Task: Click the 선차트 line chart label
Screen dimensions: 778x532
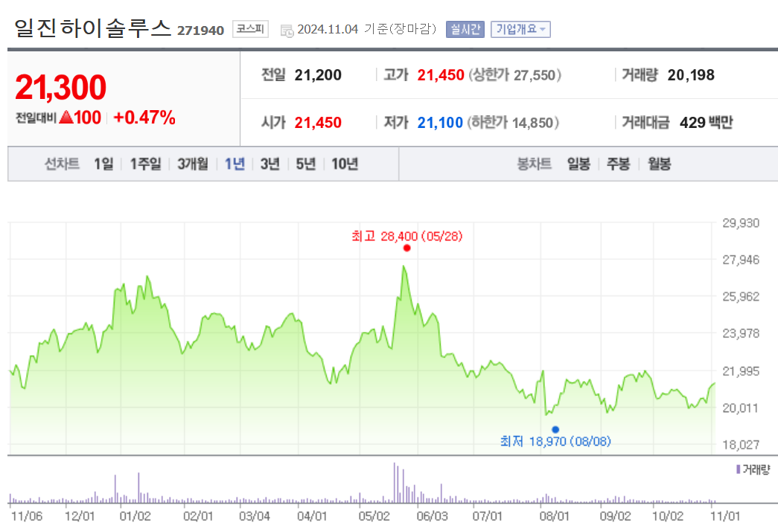Action: click(x=62, y=164)
